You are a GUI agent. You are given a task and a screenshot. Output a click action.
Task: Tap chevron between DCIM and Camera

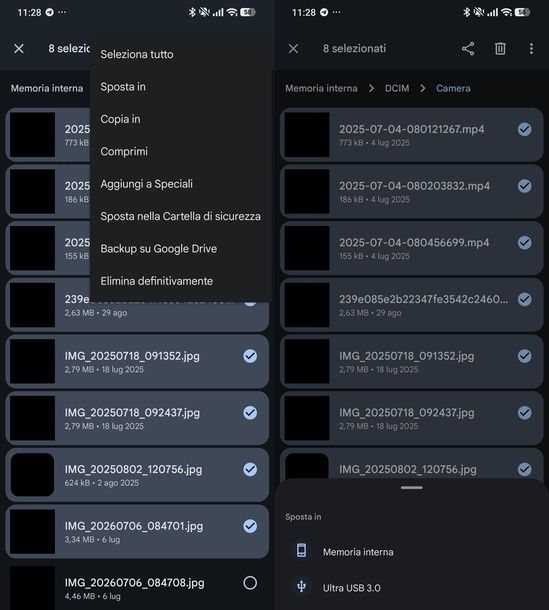[423, 88]
